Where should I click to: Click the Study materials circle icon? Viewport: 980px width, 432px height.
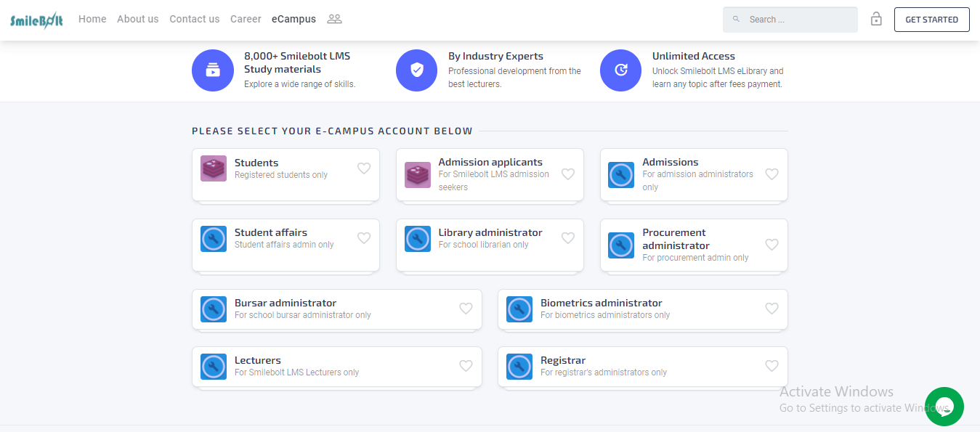[x=212, y=70]
